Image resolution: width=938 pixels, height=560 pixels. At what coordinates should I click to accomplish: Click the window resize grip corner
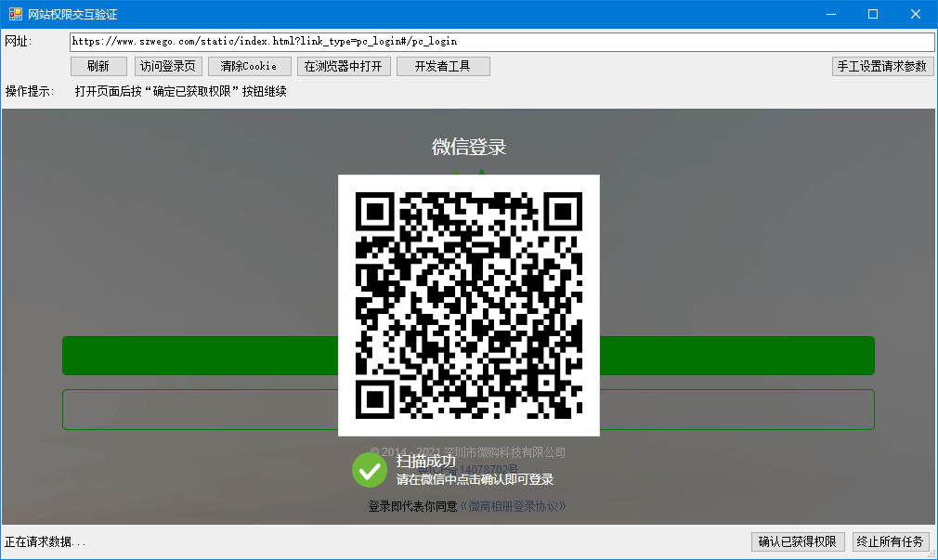pos(931,554)
